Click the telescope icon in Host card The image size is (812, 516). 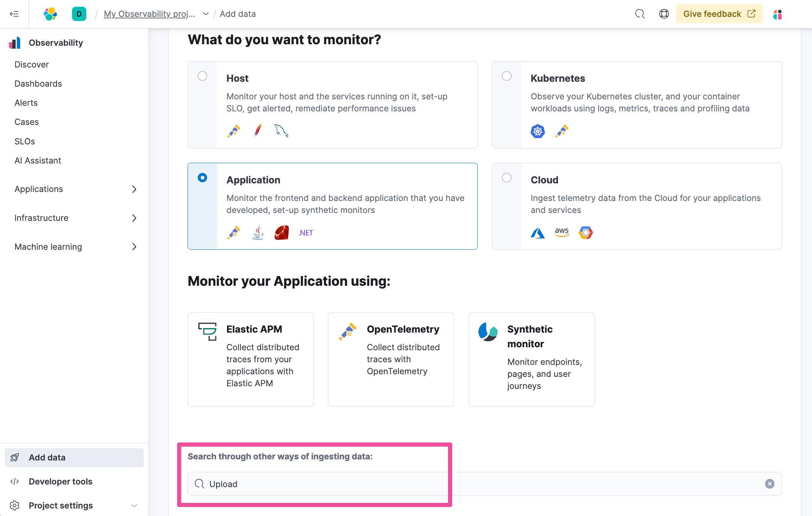point(234,131)
